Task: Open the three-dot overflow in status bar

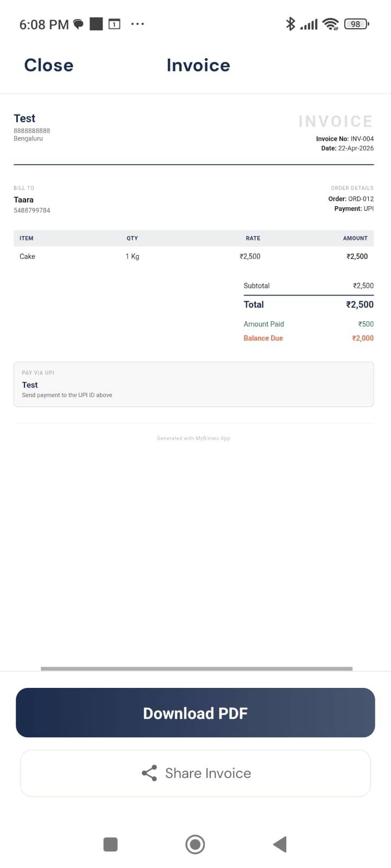Action: tap(137, 24)
